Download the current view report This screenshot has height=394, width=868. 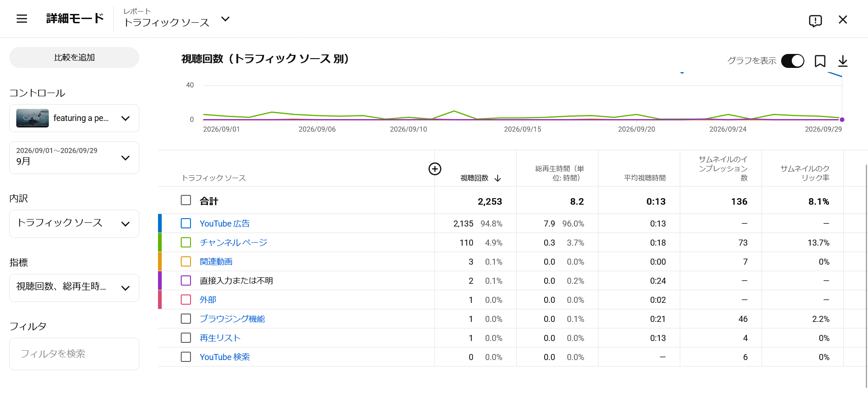tap(843, 61)
